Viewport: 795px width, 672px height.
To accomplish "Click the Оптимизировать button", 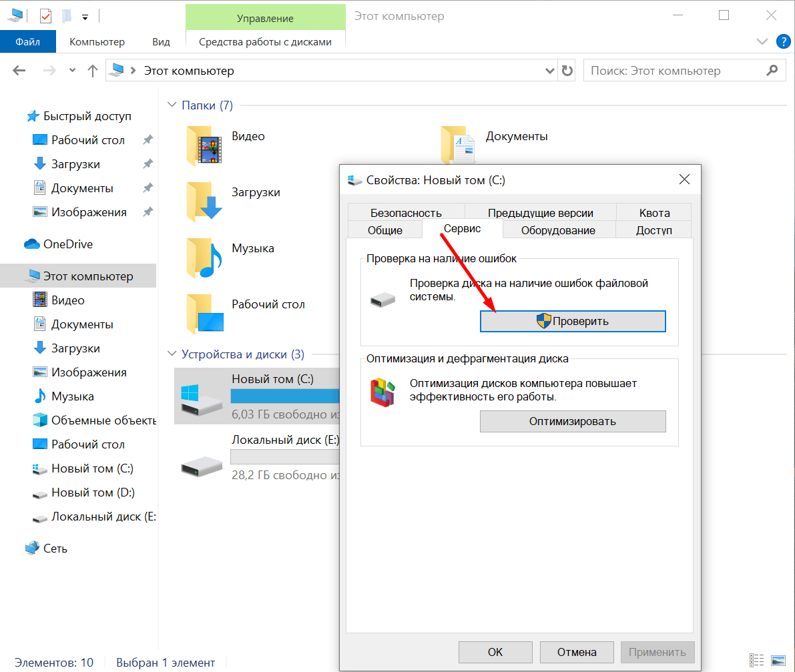I will point(573,421).
